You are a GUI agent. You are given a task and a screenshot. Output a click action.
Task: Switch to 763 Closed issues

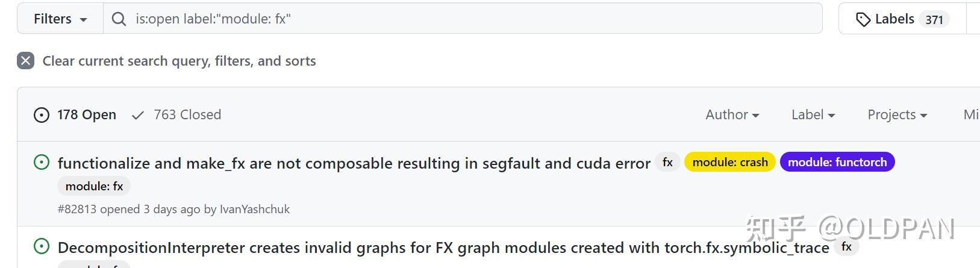(187, 114)
